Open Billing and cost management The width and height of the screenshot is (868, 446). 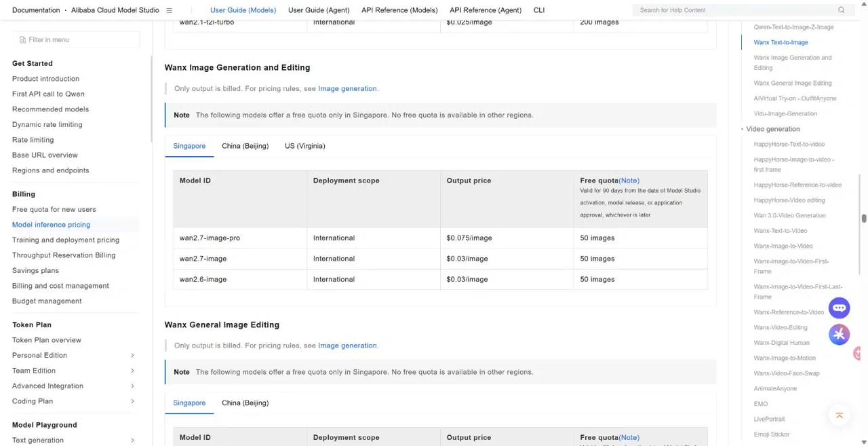tap(60, 286)
